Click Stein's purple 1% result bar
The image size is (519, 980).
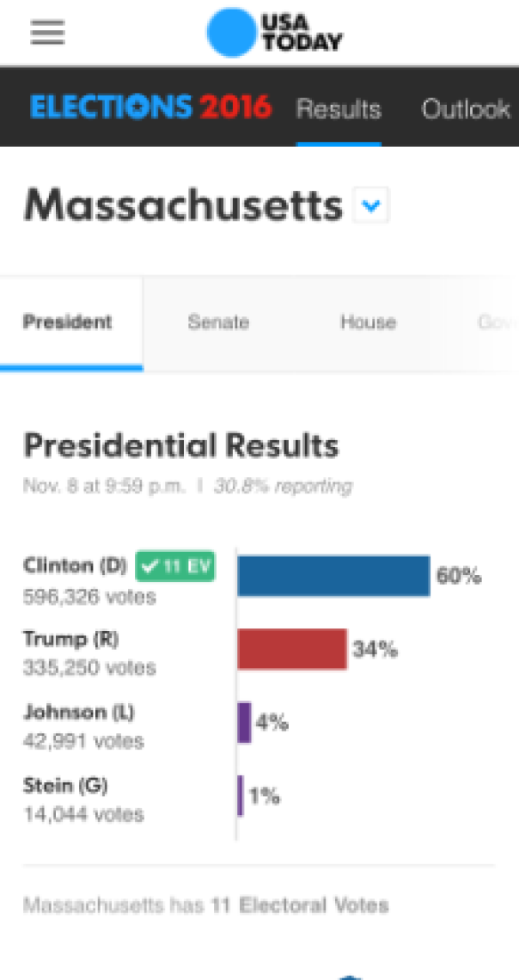pyautogui.click(x=241, y=796)
